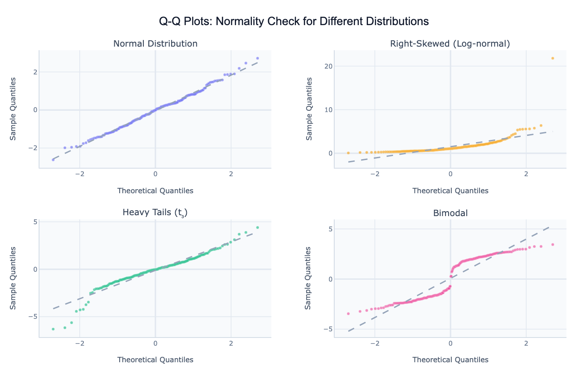588x373 pixels.
Task: Click the main Q-Q Plots chart title
Action: pyautogui.click(x=294, y=21)
